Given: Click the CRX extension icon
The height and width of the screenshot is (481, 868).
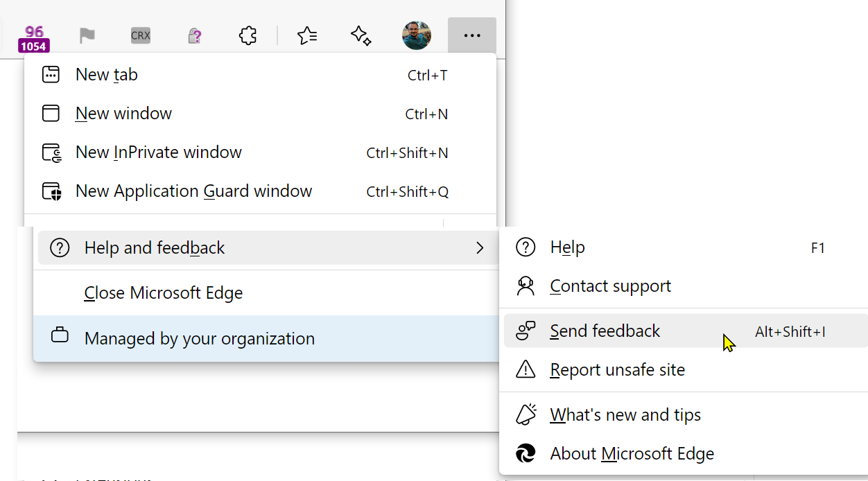Looking at the screenshot, I should 140,35.
